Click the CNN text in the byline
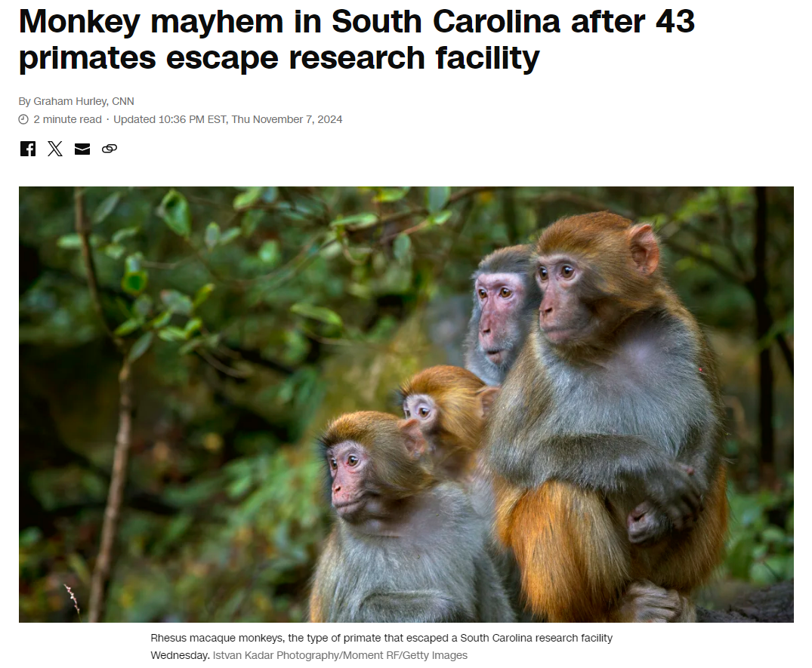This screenshot has height=668, width=812. click(x=122, y=101)
